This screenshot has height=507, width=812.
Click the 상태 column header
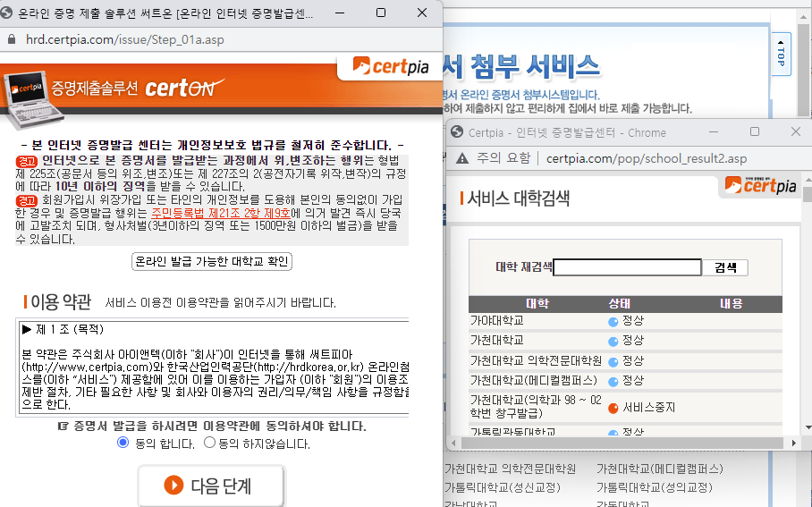pos(620,303)
